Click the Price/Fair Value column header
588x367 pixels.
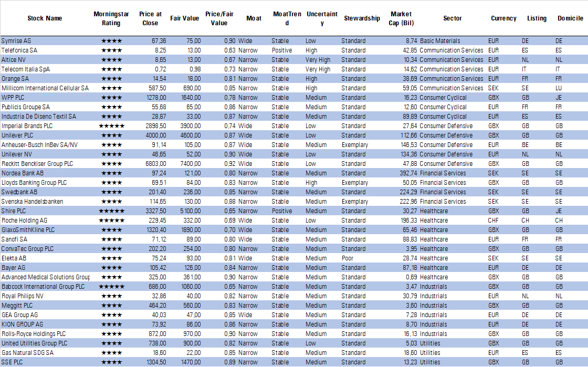coord(219,18)
